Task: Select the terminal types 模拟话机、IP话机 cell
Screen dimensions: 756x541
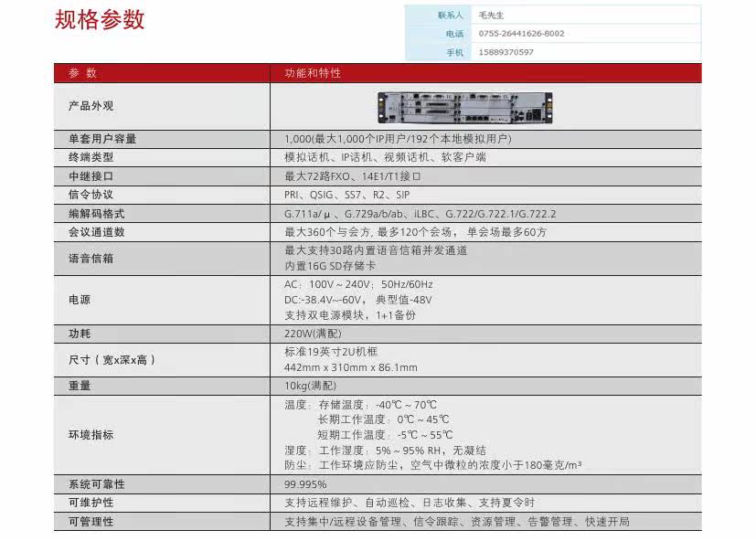Action: coord(385,157)
